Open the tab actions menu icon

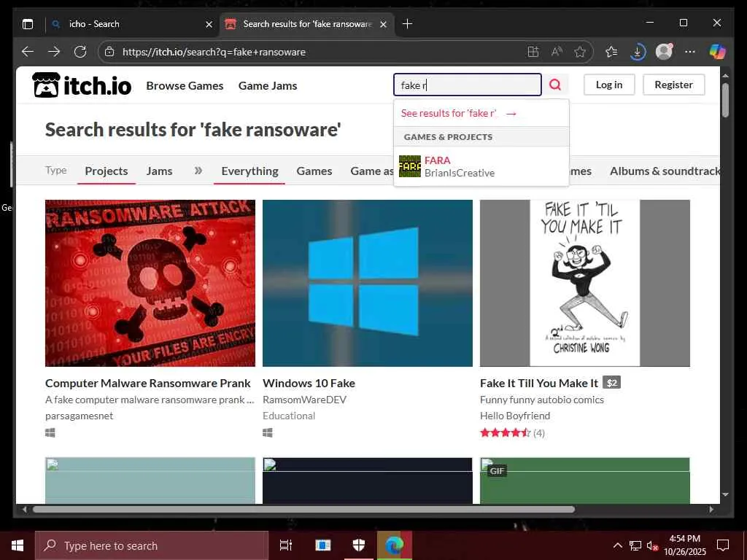click(28, 24)
